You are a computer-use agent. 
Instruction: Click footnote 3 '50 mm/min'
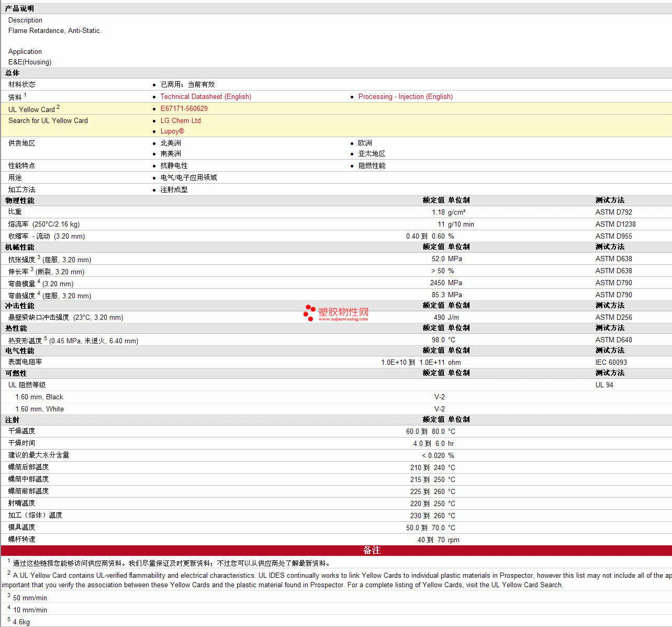[x=30, y=598]
